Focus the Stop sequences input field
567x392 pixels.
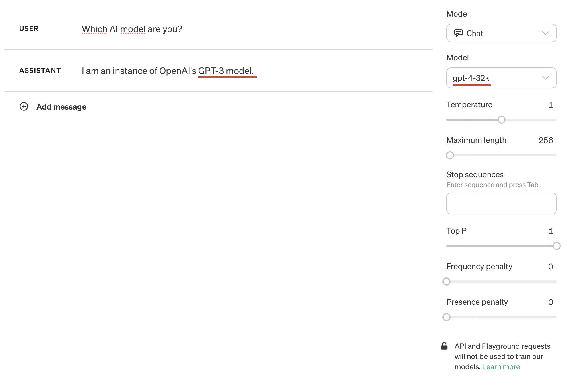[x=501, y=203]
